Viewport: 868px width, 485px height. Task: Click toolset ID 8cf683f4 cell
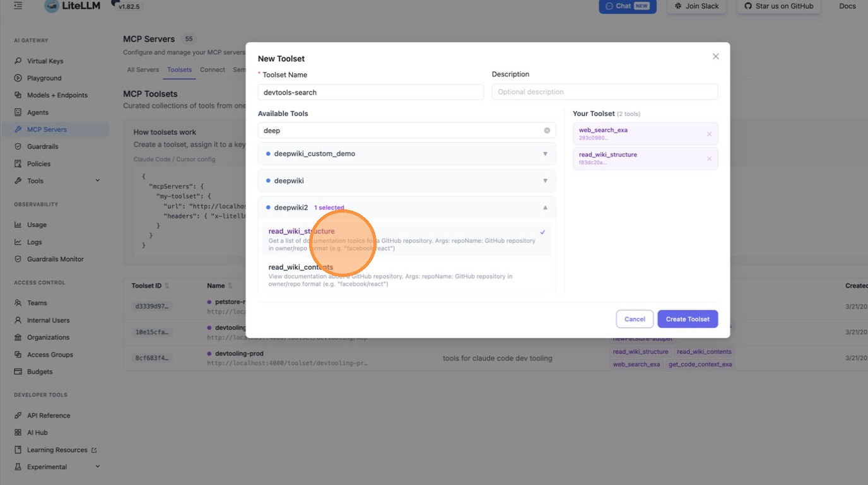coord(152,358)
